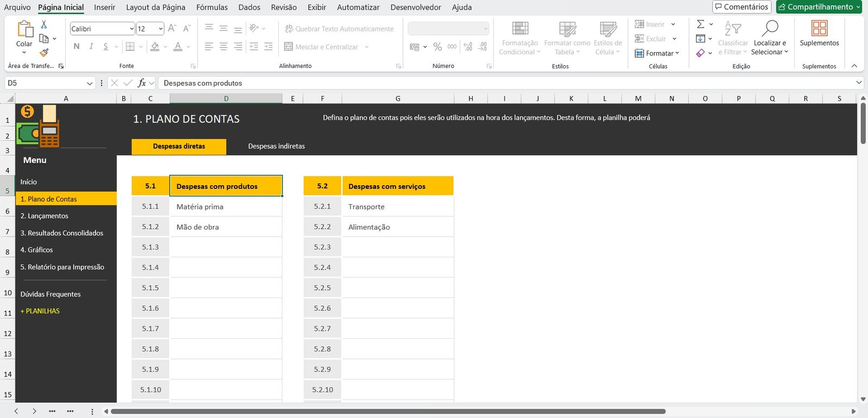Toggle center text alignment
Image resolution: width=868 pixels, height=418 pixels.
224,47
